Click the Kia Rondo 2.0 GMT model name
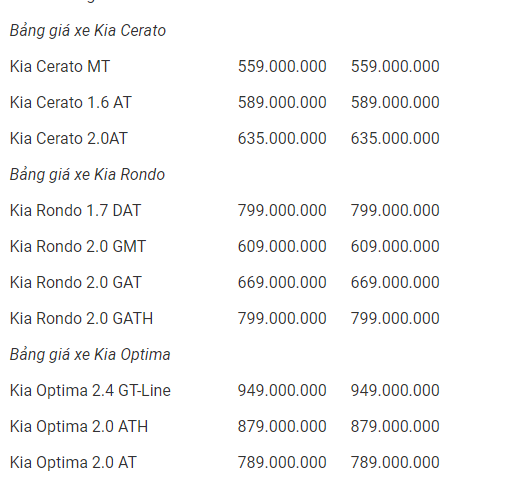 tap(78, 246)
